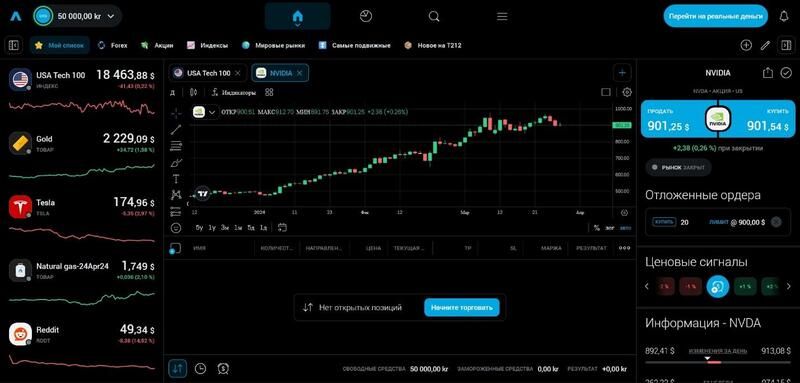Open price alerts alarm icon
Screen dimensions: 800x383
pos(223,368)
